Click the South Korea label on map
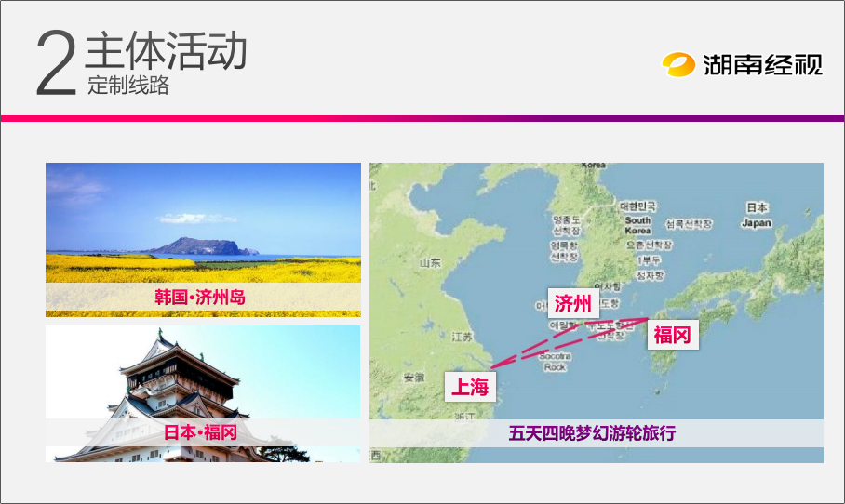Viewport: 845px width, 504px height. pos(637,225)
